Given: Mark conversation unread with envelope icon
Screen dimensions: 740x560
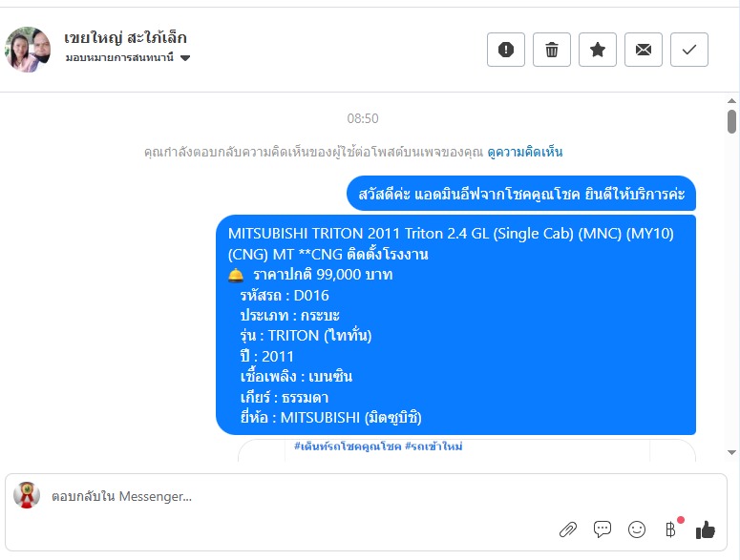Looking at the screenshot, I should pyautogui.click(x=644, y=50).
